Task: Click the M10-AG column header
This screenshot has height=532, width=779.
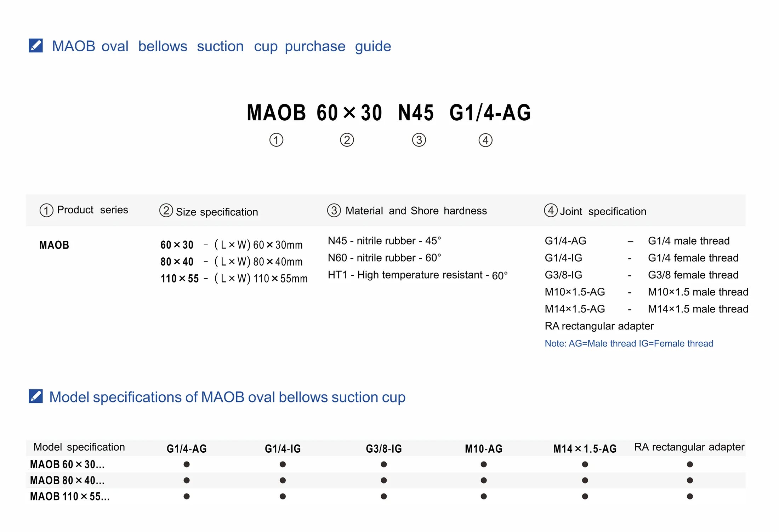Action: click(483, 448)
